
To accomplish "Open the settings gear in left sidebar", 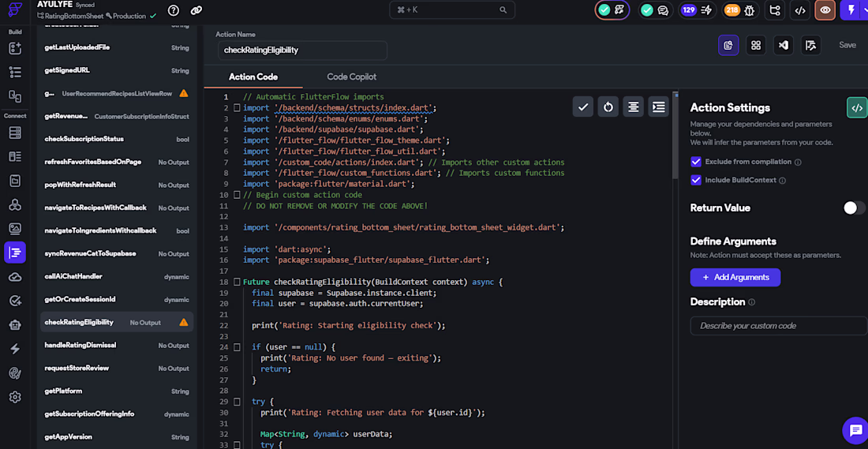I will click(14, 397).
